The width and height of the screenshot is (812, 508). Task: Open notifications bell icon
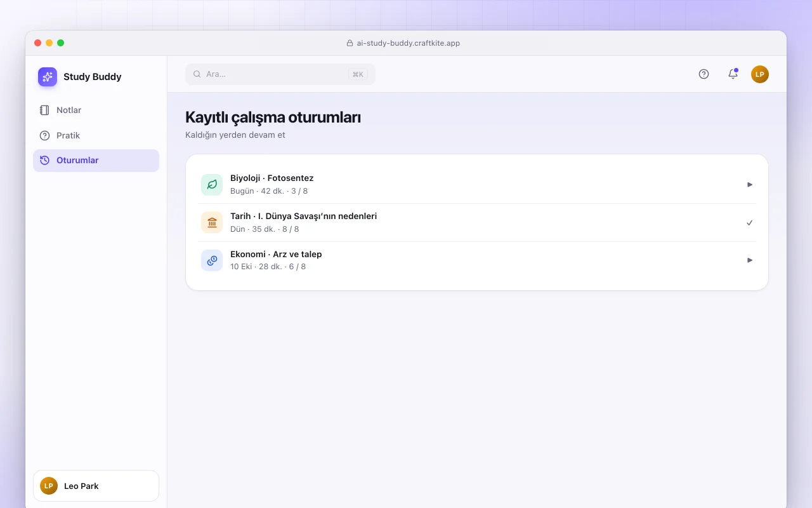tap(733, 74)
